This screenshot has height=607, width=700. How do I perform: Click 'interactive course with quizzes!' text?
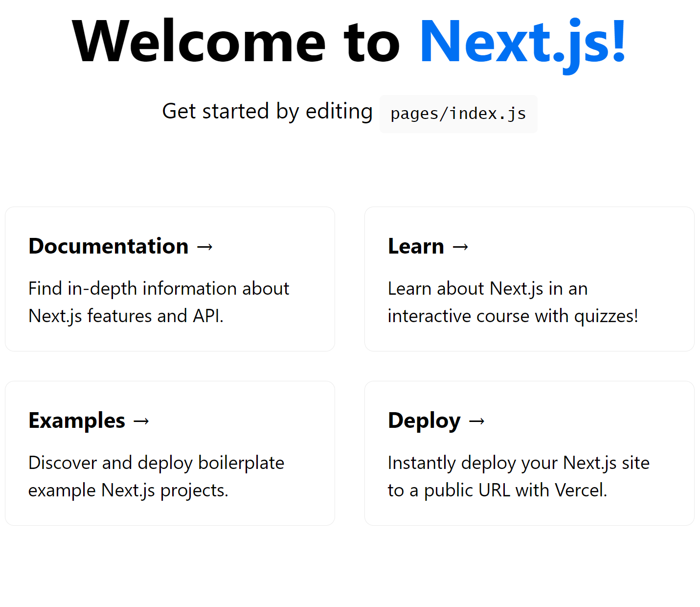click(513, 316)
